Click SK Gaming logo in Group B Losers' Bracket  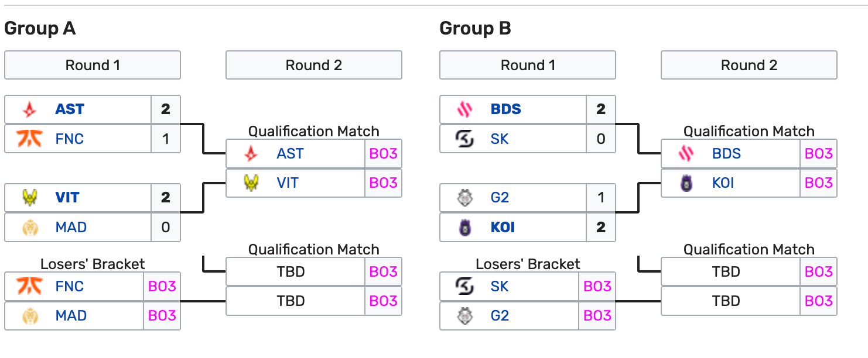pos(464,286)
